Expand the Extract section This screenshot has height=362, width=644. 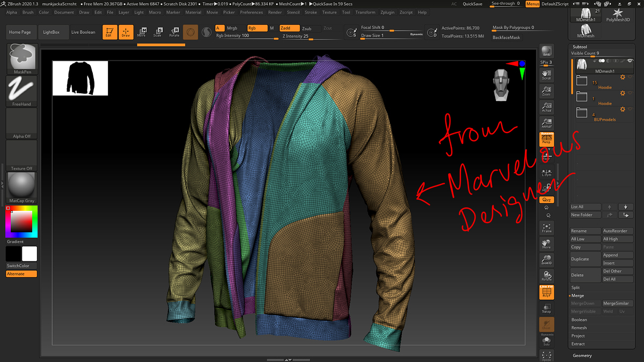(578, 344)
